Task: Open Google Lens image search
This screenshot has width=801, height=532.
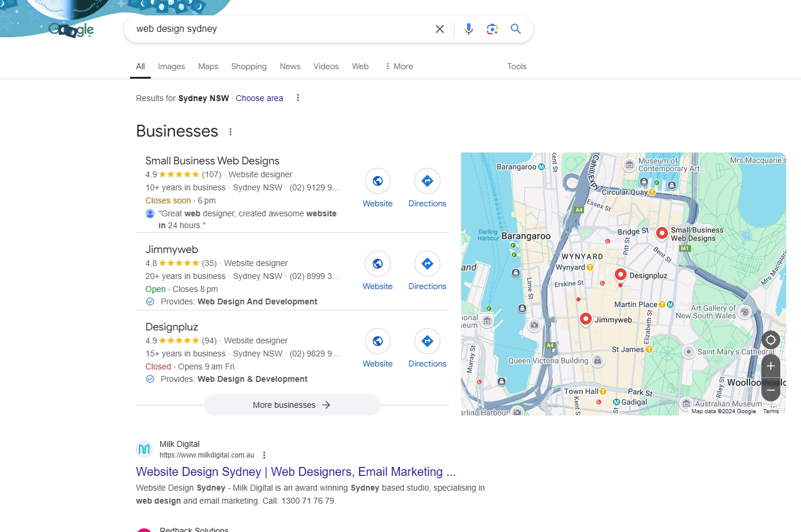Action: pos(492,29)
